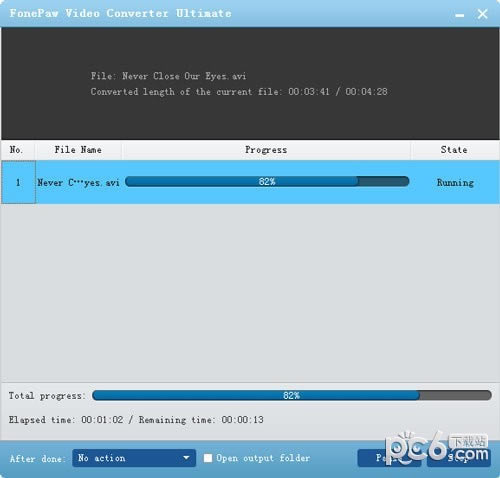Click the file's 82% progress bar
The width and height of the screenshot is (500, 478).
(267, 182)
